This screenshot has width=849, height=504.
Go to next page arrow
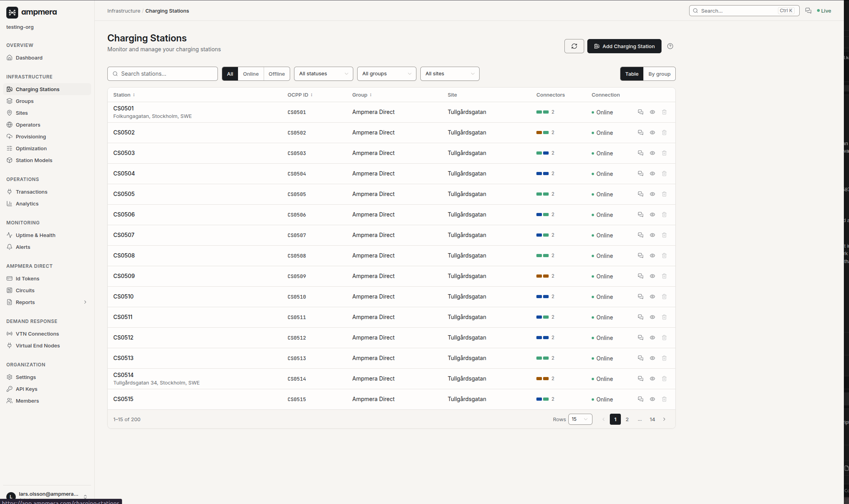(664, 419)
